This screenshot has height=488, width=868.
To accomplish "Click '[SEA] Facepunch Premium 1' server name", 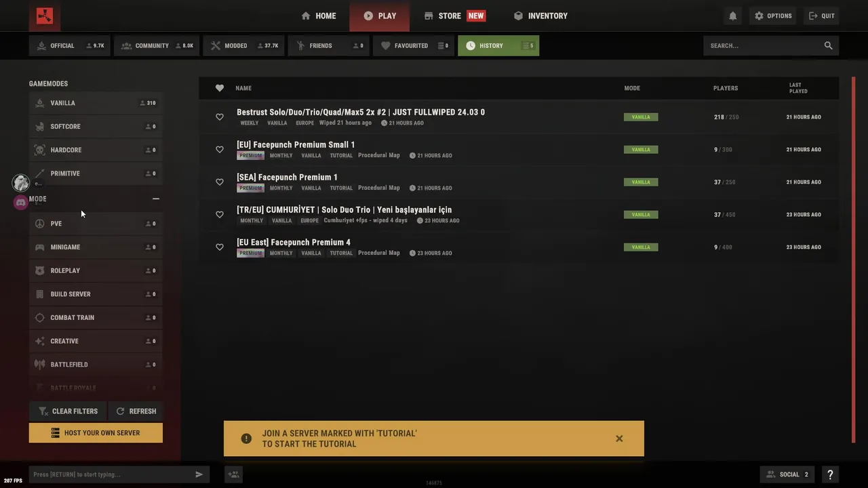I will pos(287,177).
